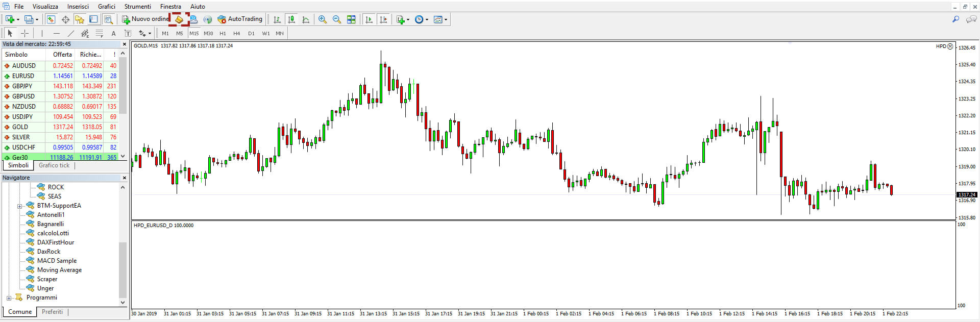
Task: Set timeframe to H1
Action: [x=223, y=33]
